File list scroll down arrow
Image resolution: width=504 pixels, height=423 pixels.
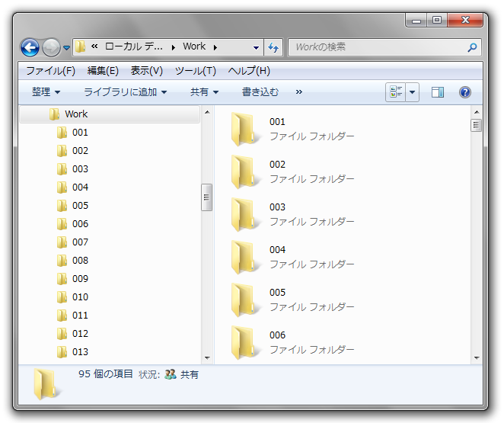(x=477, y=357)
